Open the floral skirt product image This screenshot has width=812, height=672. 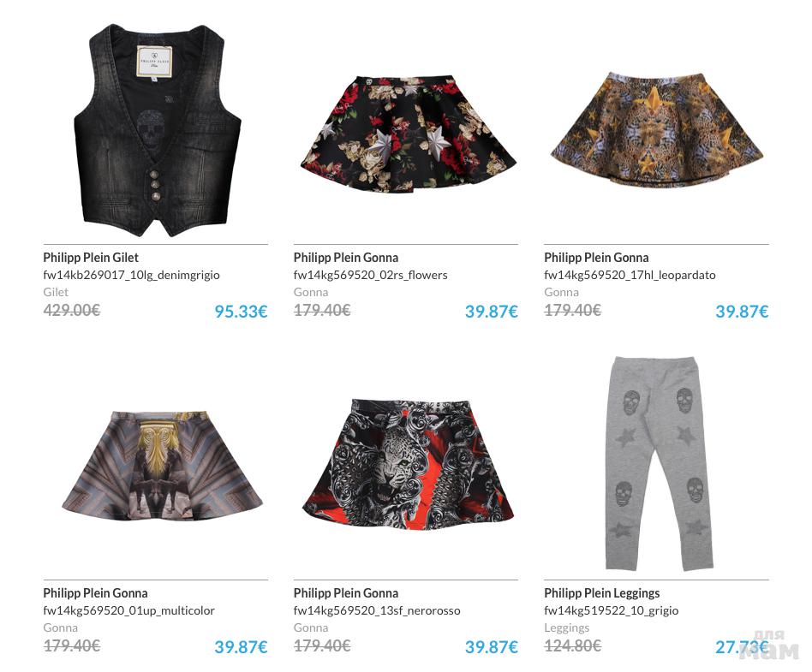408,134
